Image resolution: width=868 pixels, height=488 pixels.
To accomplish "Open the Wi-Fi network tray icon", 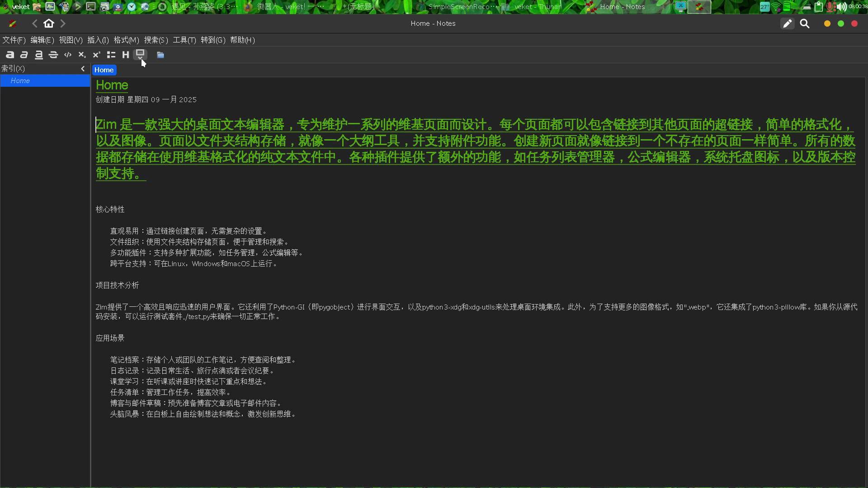I will [x=776, y=7].
